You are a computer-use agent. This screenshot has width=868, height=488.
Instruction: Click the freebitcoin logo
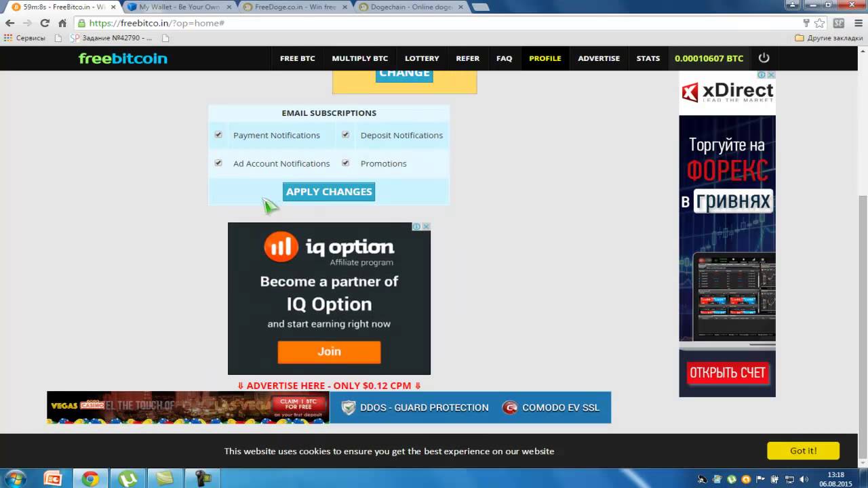(123, 58)
